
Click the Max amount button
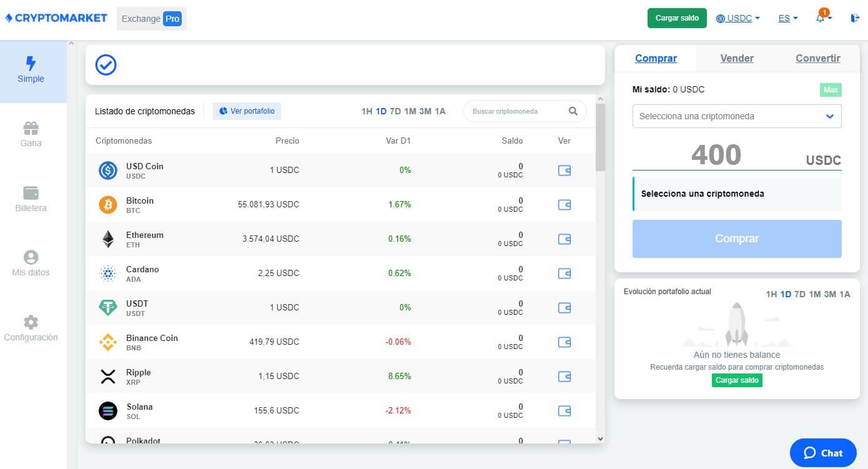click(831, 90)
